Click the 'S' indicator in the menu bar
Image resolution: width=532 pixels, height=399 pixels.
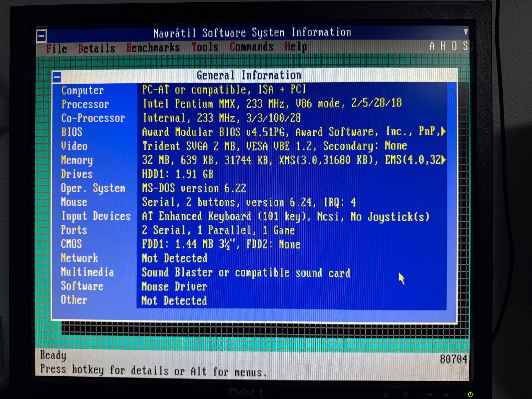tap(465, 46)
